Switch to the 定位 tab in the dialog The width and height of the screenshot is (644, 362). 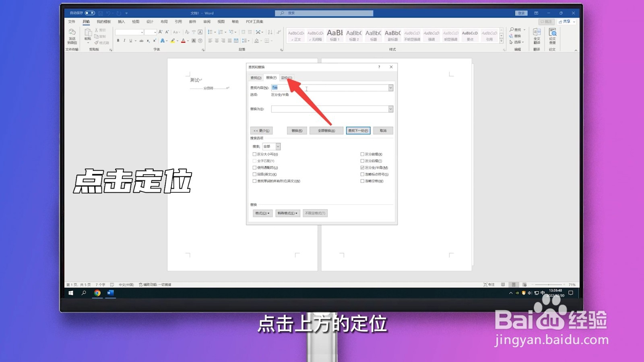click(x=286, y=77)
